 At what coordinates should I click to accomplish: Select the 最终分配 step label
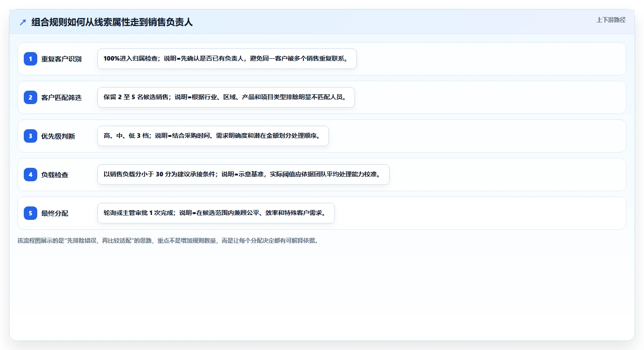pos(55,213)
